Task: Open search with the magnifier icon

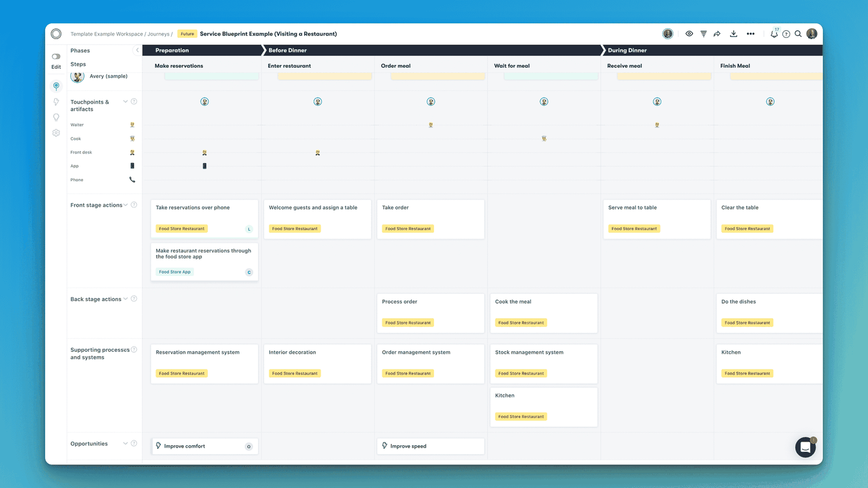Action: [797, 34]
